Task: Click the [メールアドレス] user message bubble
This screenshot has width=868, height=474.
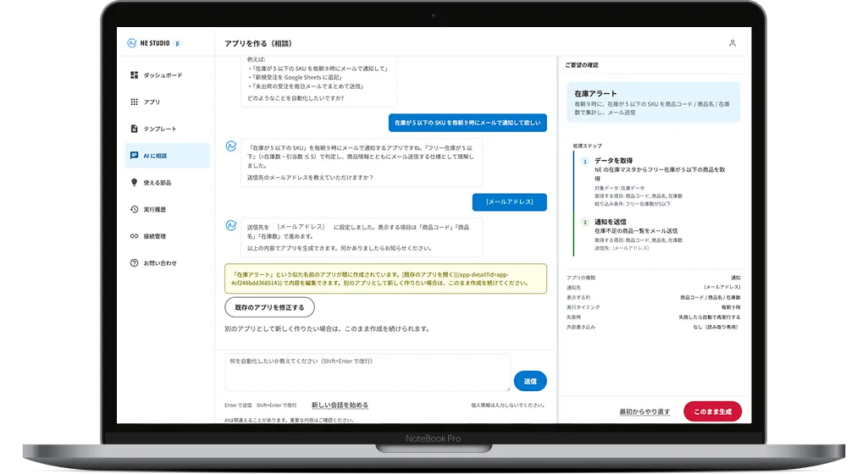Action: pyautogui.click(x=509, y=202)
